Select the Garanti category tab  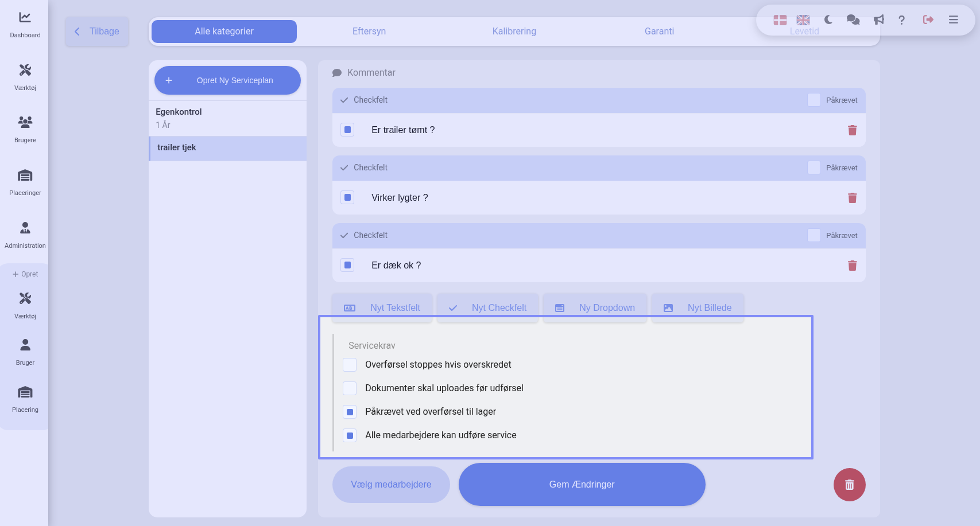(659, 32)
